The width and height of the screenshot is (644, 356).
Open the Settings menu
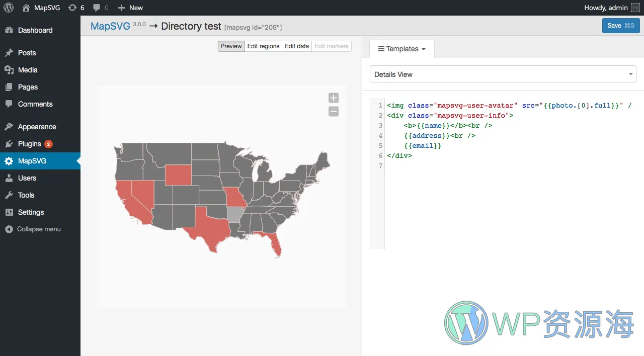tap(40, 212)
